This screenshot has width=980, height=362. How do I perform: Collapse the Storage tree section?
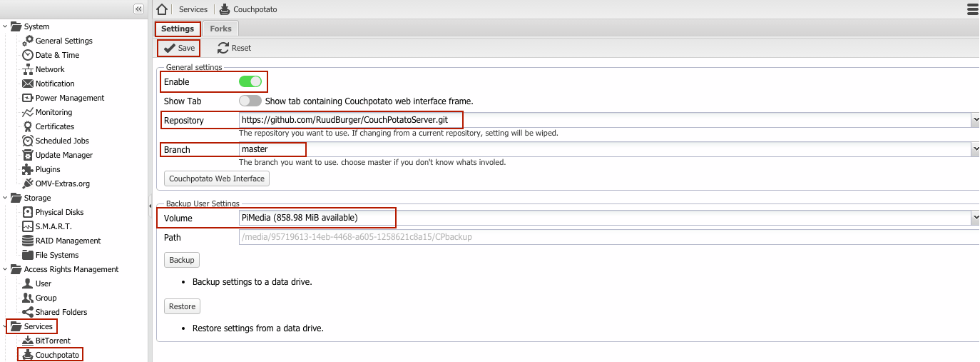(6, 198)
